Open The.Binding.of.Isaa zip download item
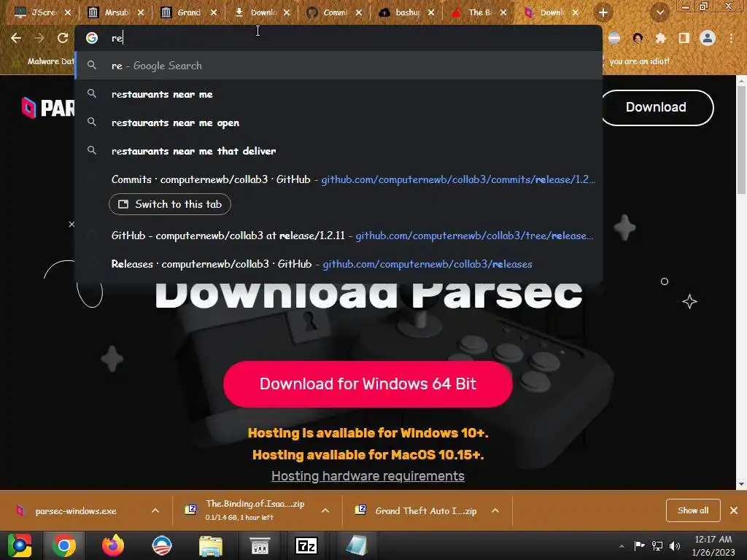 248,510
